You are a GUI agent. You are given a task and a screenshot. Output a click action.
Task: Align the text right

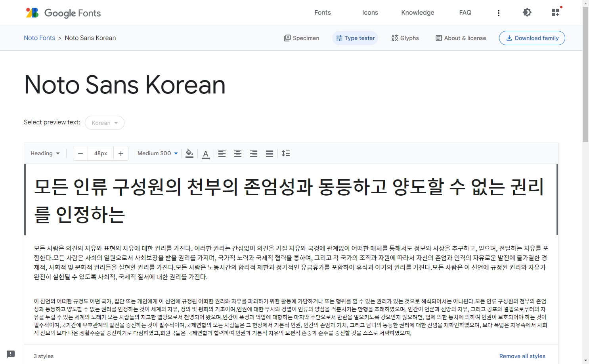pyautogui.click(x=254, y=153)
